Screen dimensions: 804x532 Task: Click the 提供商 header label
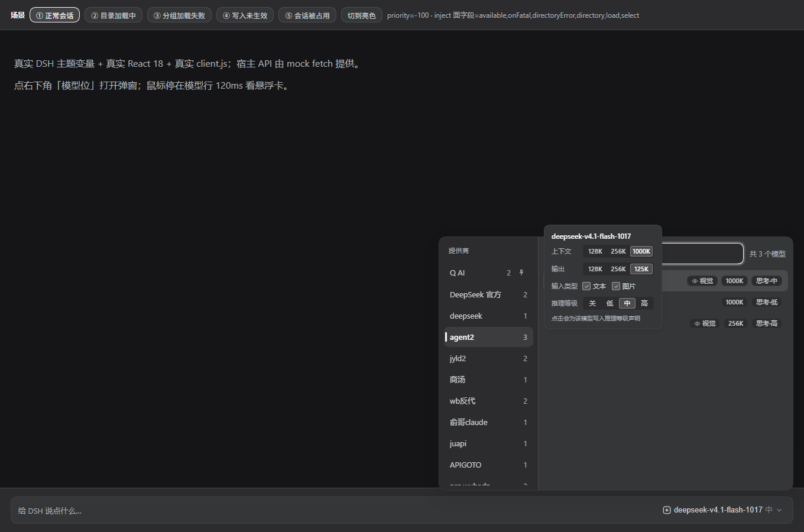(459, 251)
